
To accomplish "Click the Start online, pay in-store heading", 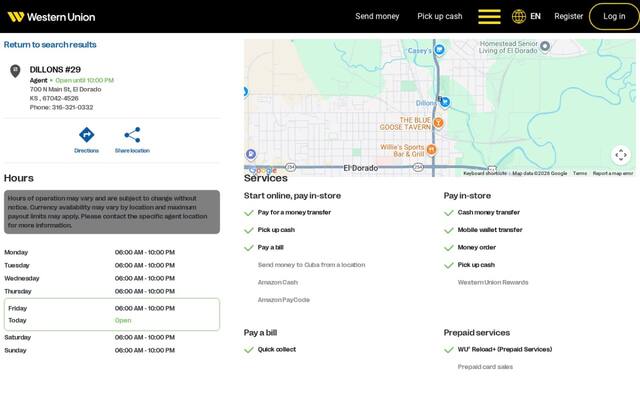I will 292,196.
